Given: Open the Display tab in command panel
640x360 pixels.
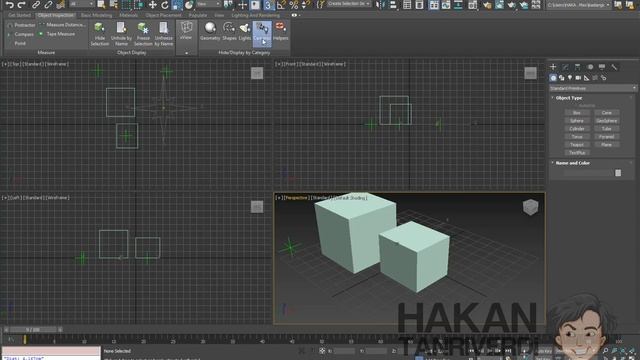Looking at the screenshot, I should point(602,67).
